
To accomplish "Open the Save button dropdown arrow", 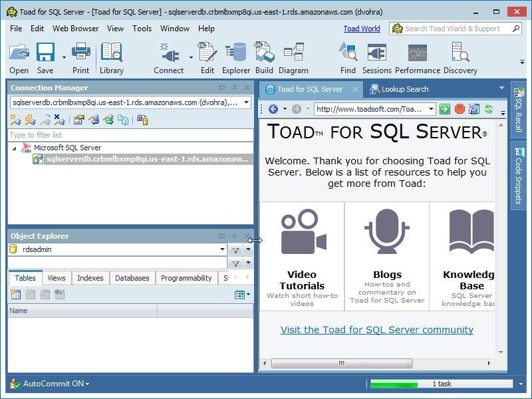I will pyautogui.click(x=64, y=57).
